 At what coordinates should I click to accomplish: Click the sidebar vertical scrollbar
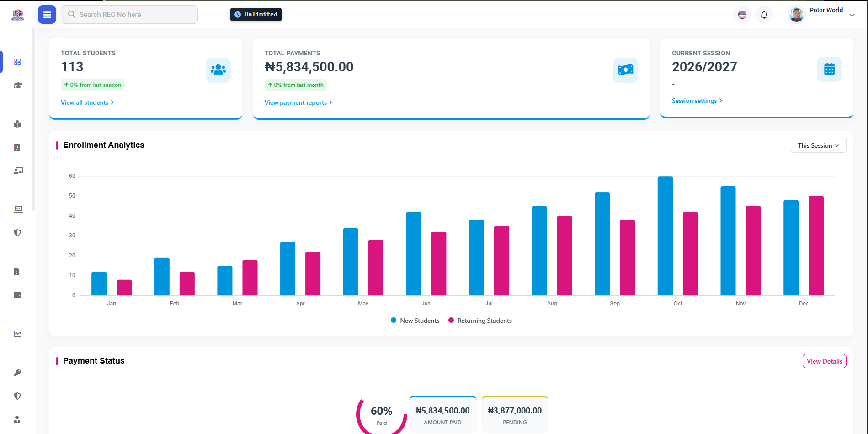(33, 119)
